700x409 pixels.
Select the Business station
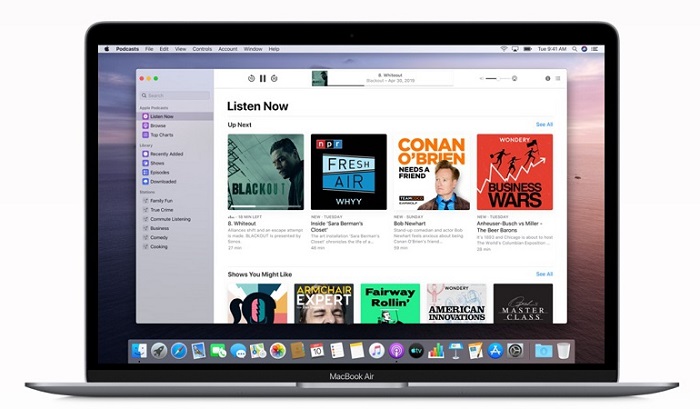click(175, 228)
